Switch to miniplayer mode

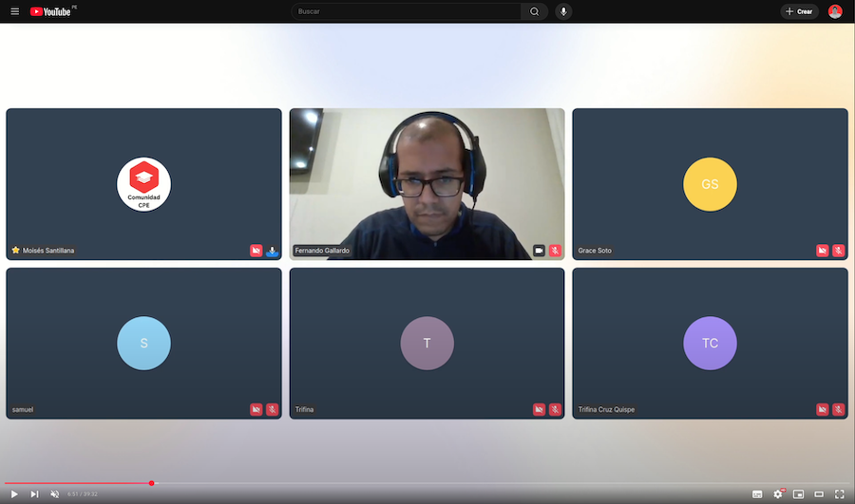pyautogui.click(x=799, y=494)
